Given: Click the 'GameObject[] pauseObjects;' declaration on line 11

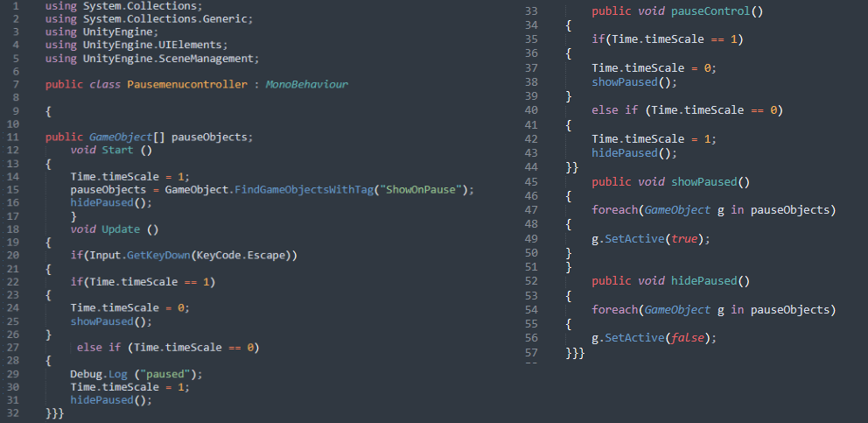Looking at the screenshot, I should point(171,137).
